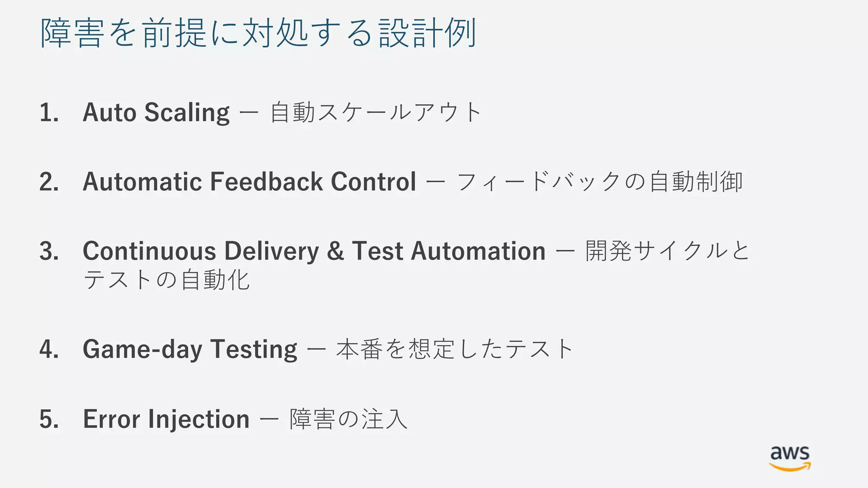This screenshot has height=488, width=868.
Task: Click the 'Auto Scaling' heading text
Action: click(x=156, y=113)
